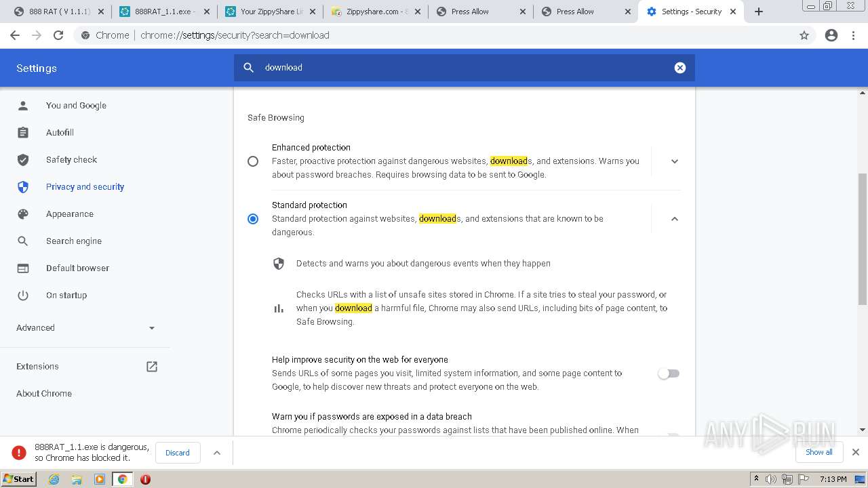Open the media player taskbar icon
Image resolution: width=868 pixels, height=488 pixels.
click(100, 479)
